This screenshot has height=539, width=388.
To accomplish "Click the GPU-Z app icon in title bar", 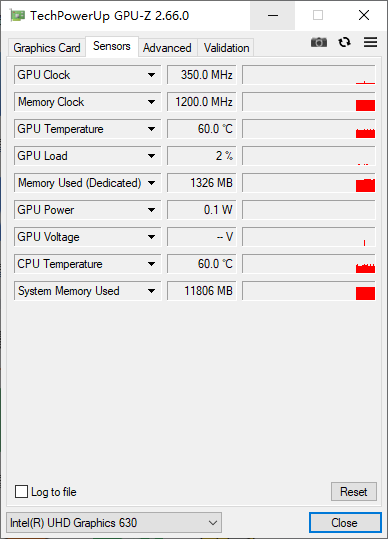I will coord(18,15).
